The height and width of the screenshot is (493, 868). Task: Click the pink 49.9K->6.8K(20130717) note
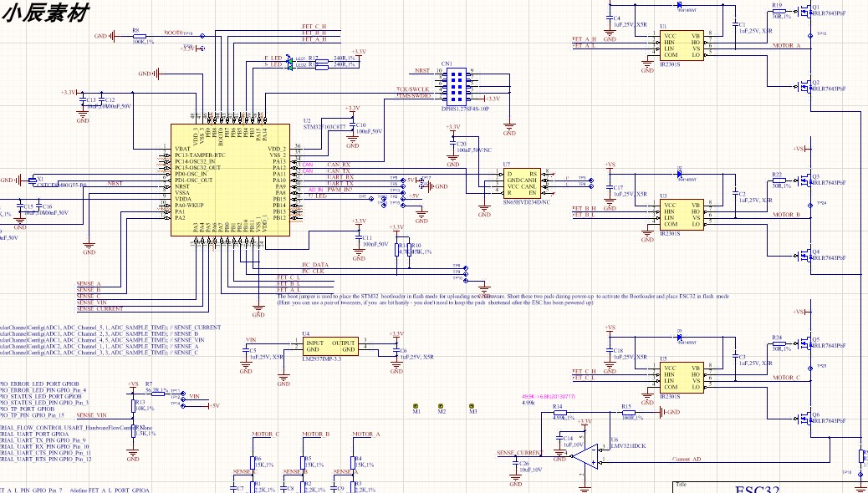pyautogui.click(x=548, y=397)
